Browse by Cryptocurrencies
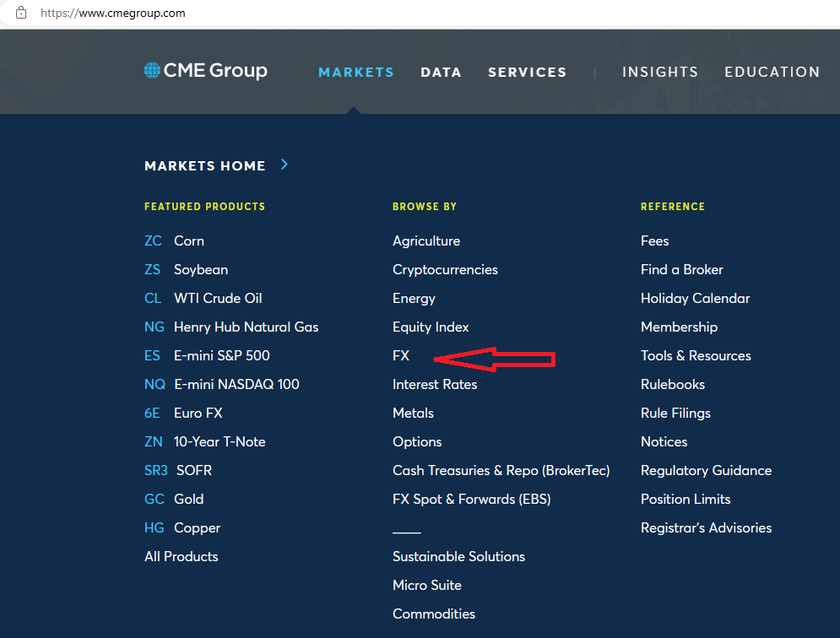The height and width of the screenshot is (638, 840). pyautogui.click(x=445, y=270)
